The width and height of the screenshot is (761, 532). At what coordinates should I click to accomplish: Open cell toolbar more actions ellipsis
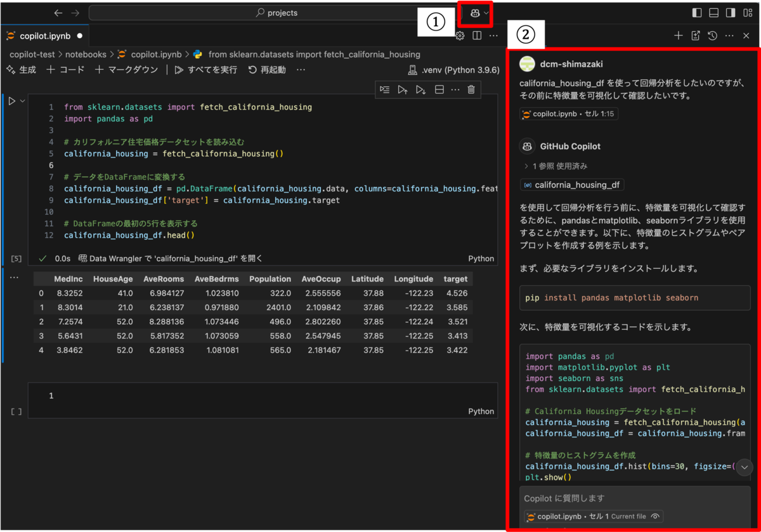tap(455, 90)
